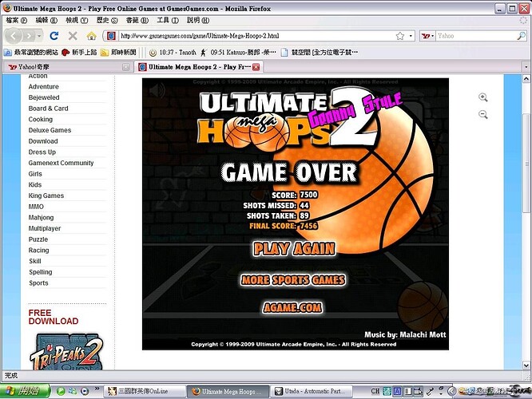Viewport: 532px width, 399px height.
Task: Open the Sports category link
Action: coord(38,283)
